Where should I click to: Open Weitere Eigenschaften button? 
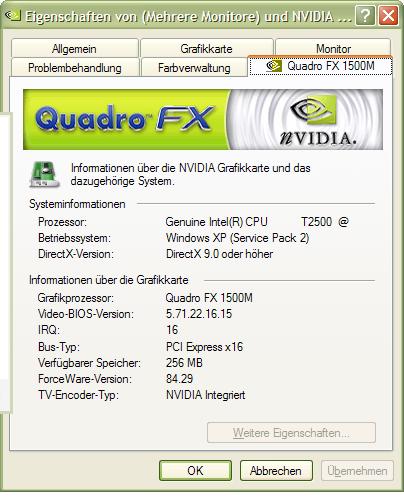(291, 433)
